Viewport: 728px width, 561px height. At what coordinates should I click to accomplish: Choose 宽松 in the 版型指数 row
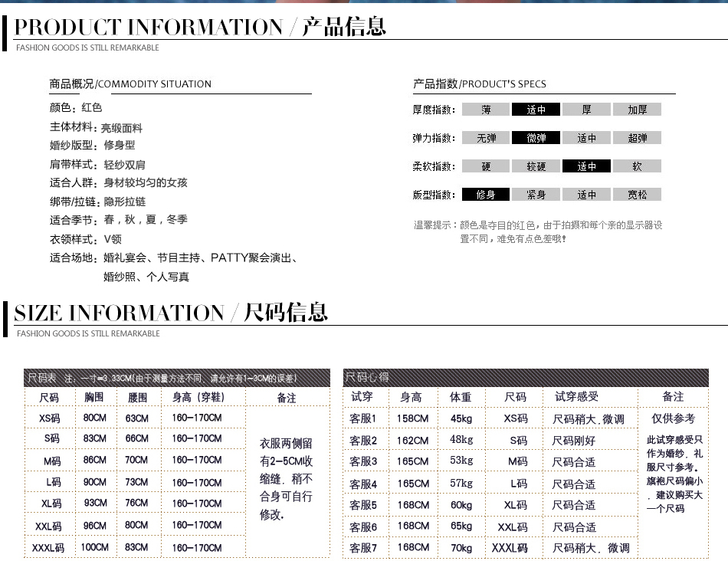click(x=637, y=195)
